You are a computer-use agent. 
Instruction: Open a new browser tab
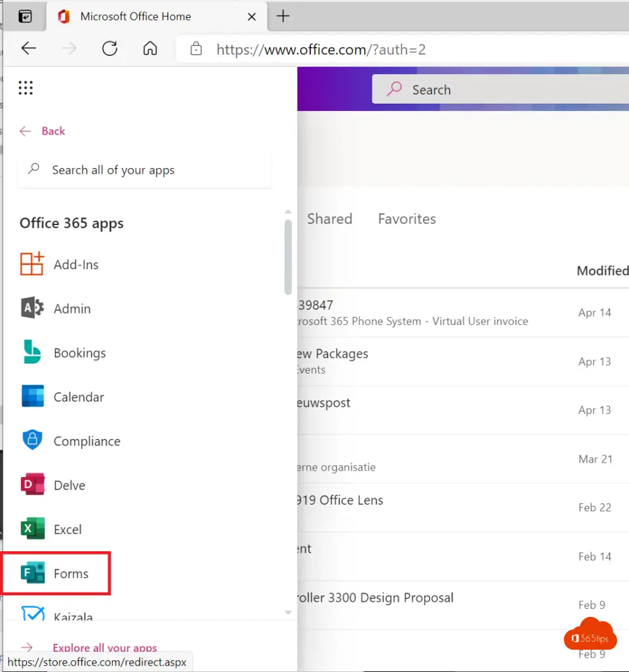[283, 16]
